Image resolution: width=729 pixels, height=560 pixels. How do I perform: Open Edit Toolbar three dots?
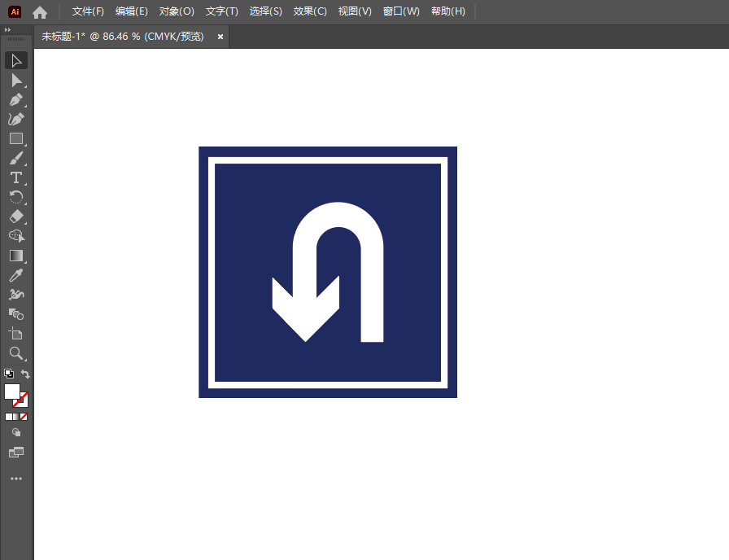click(x=16, y=479)
